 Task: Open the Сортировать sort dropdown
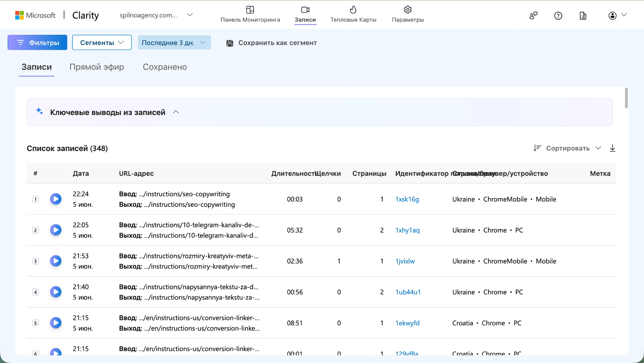pyautogui.click(x=567, y=148)
